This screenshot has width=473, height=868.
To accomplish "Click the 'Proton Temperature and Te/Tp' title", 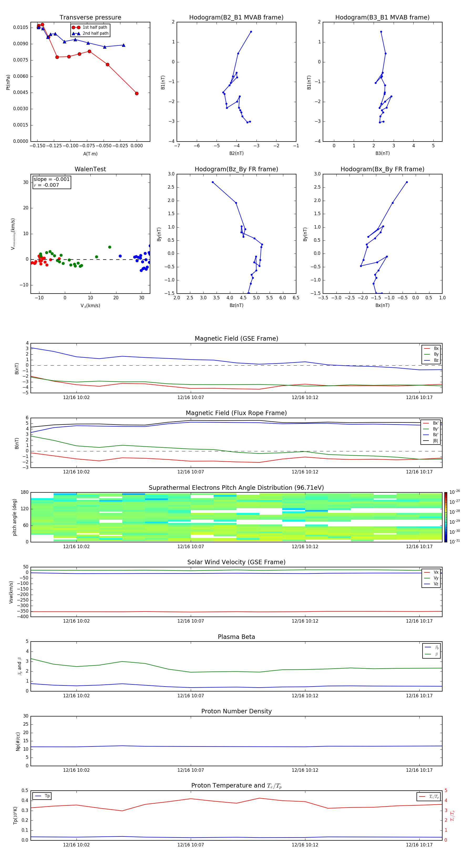I will point(236,786).
